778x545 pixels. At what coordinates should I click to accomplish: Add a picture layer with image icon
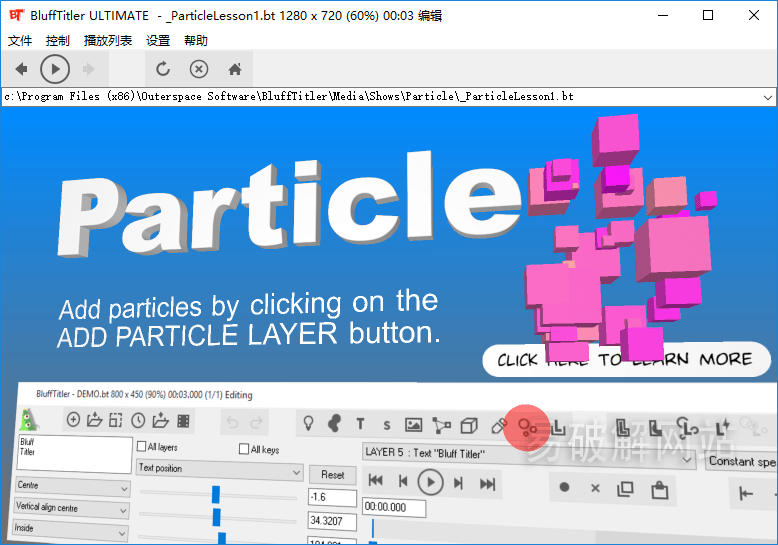click(413, 425)
